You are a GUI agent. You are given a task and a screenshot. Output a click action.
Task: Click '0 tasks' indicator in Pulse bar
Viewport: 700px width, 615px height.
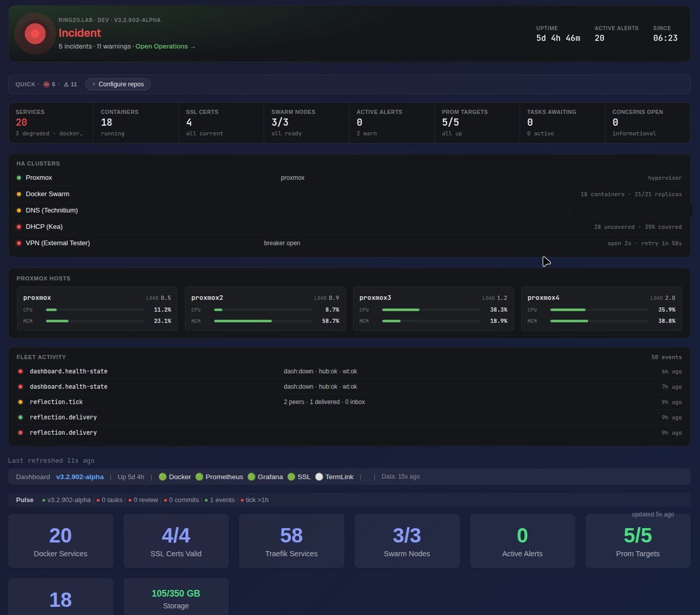tap(110, 500)
